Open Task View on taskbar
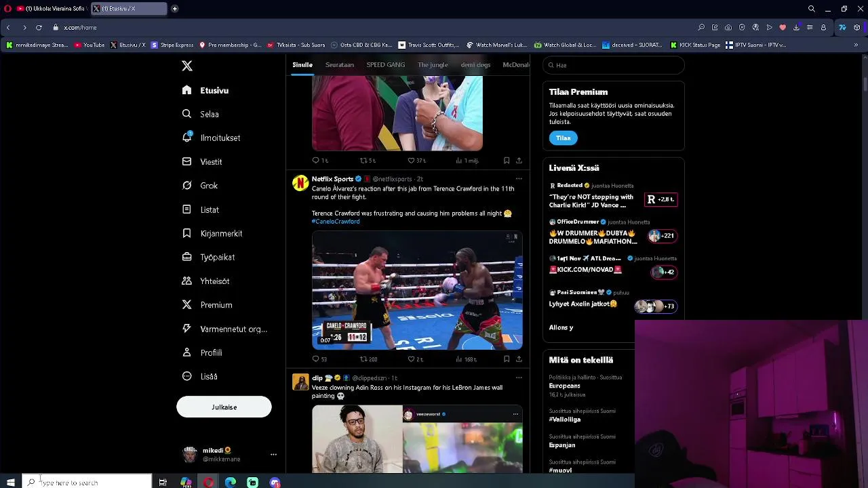Viewport: 868px width, 488px height. click(x=163, y=483)
